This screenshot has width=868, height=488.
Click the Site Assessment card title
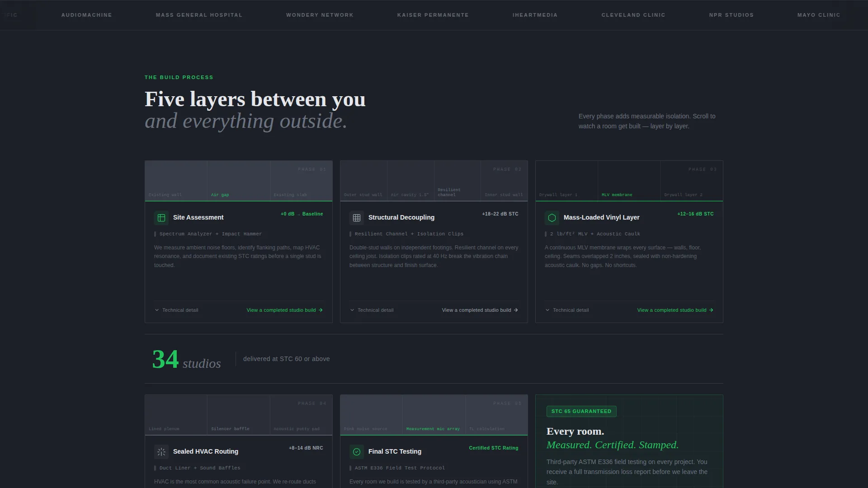coord(198,217)
